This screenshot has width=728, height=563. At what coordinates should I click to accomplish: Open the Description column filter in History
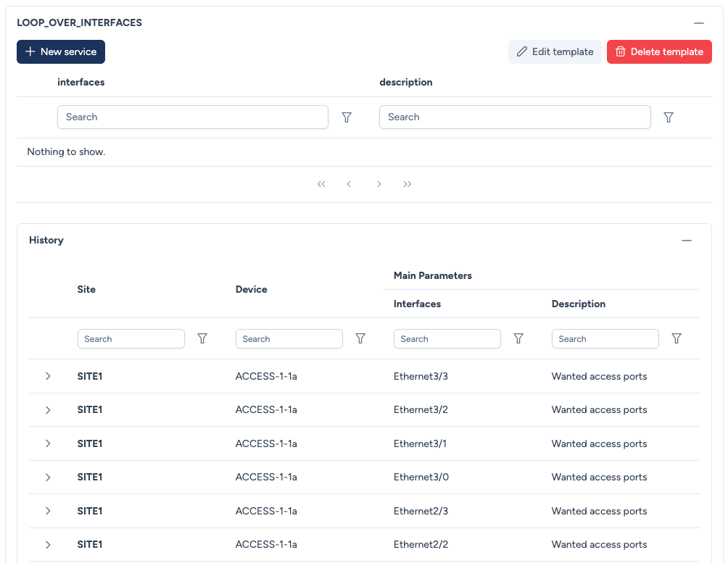(677, 338)
